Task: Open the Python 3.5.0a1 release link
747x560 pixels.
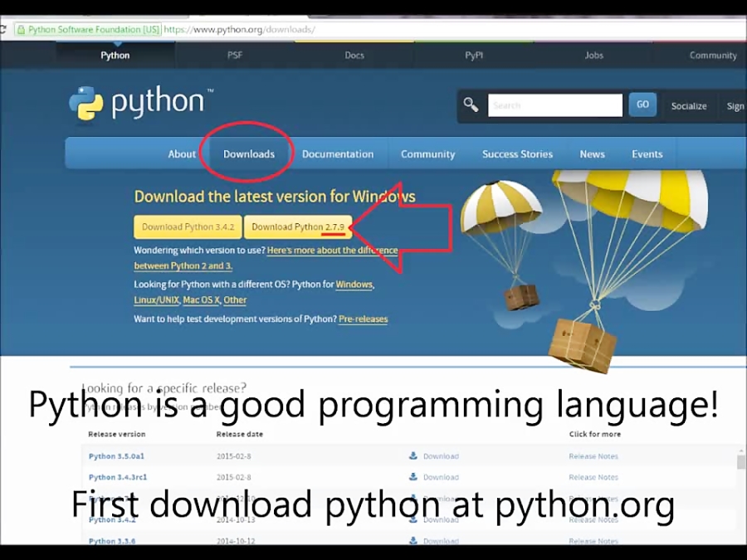Action: 116,455
